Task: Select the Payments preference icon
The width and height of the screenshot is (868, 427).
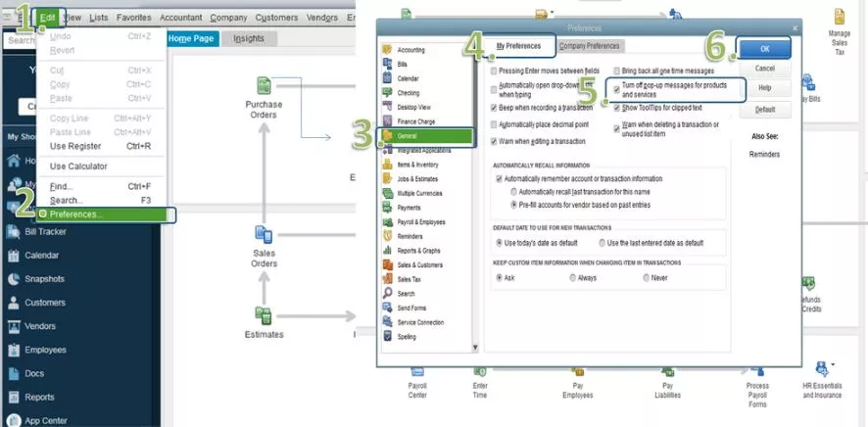Action: [x=388, y=208]
